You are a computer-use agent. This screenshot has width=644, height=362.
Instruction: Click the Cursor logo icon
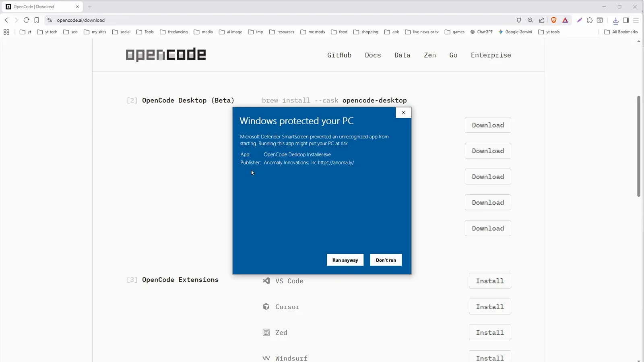tap(266, 306)
